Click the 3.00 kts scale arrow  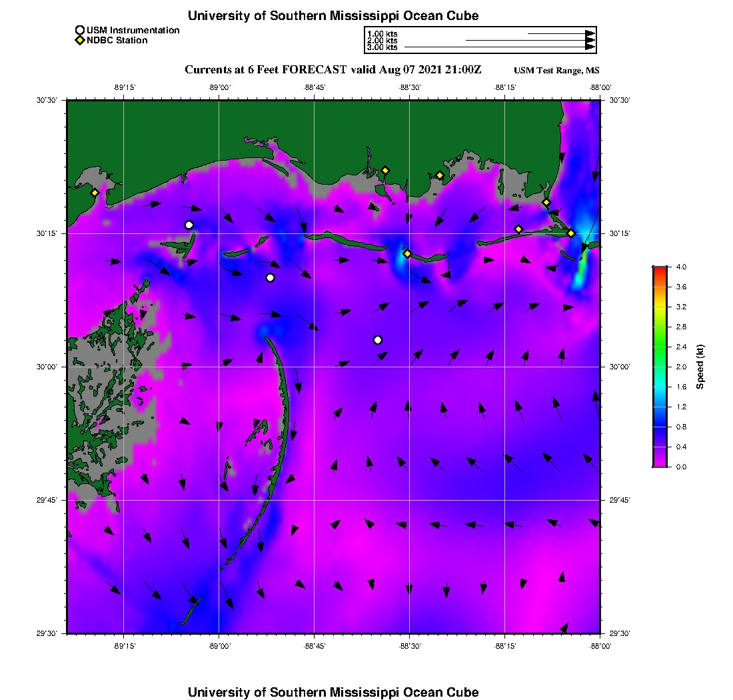(x=500, y=47)
